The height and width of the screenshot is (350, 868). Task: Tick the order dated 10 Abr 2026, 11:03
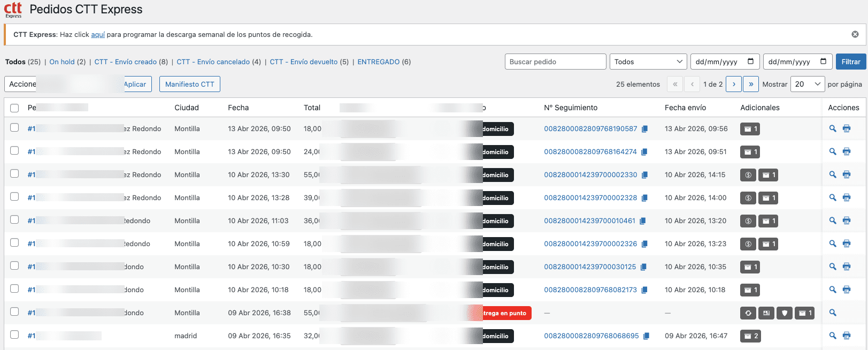coord(14,220)
